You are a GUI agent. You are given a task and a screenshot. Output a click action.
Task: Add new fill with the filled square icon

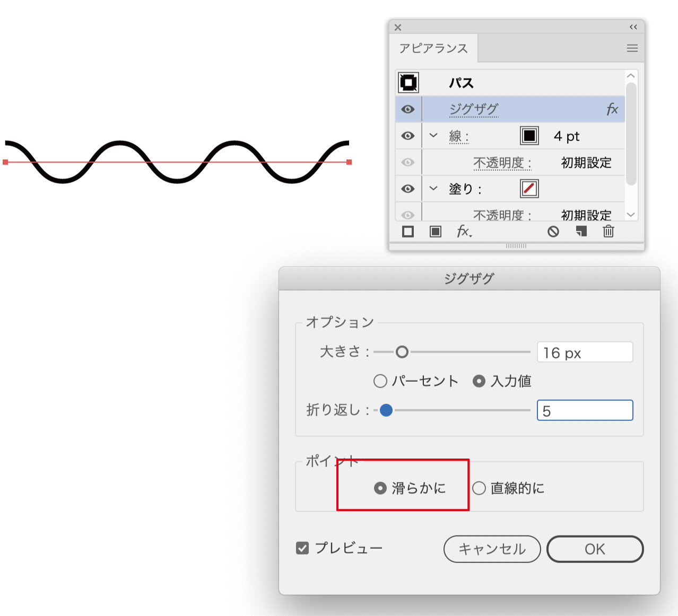point(436,232)
